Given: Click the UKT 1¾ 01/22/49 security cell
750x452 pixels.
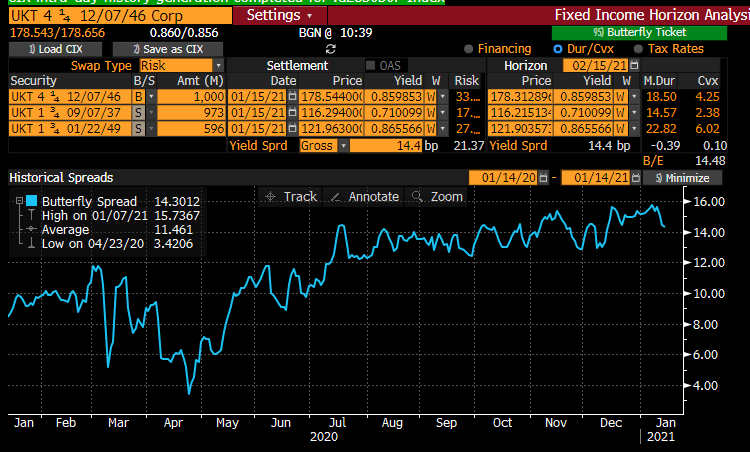Looking at the screenshot, I should [x=70, y=129].
